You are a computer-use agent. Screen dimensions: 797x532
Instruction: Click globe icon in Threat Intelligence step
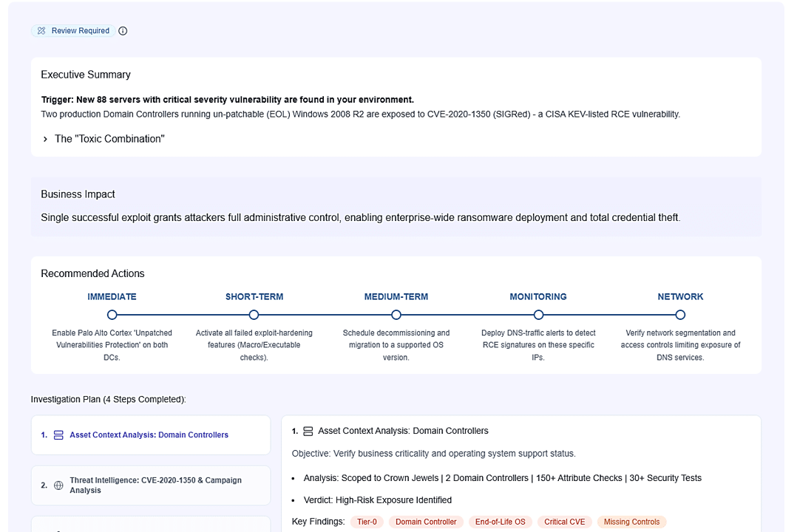(x=58, y=485)
